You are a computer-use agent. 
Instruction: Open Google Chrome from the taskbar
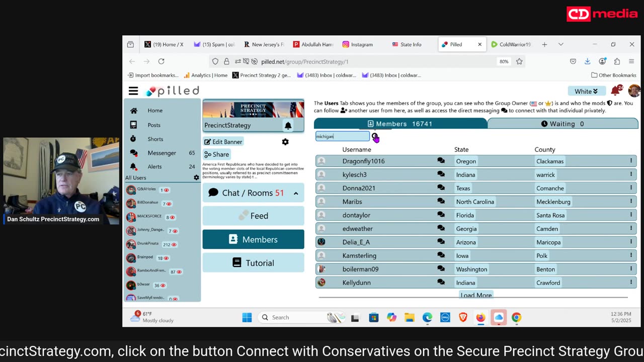point(516,317)
